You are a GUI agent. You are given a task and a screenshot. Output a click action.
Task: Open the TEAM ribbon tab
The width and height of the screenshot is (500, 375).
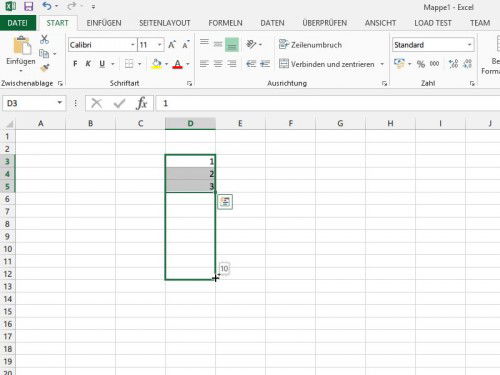click(x=480, y=23)
